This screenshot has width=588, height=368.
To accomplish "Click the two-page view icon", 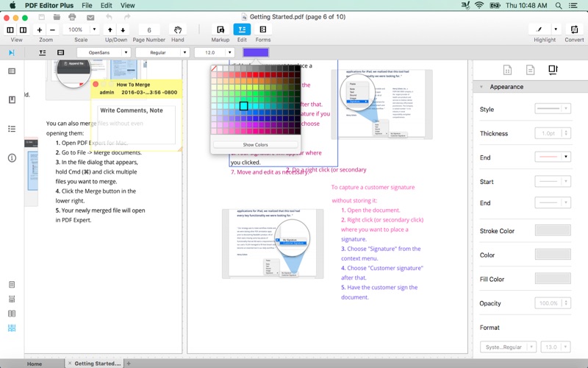I will click(x=23, y=29).
